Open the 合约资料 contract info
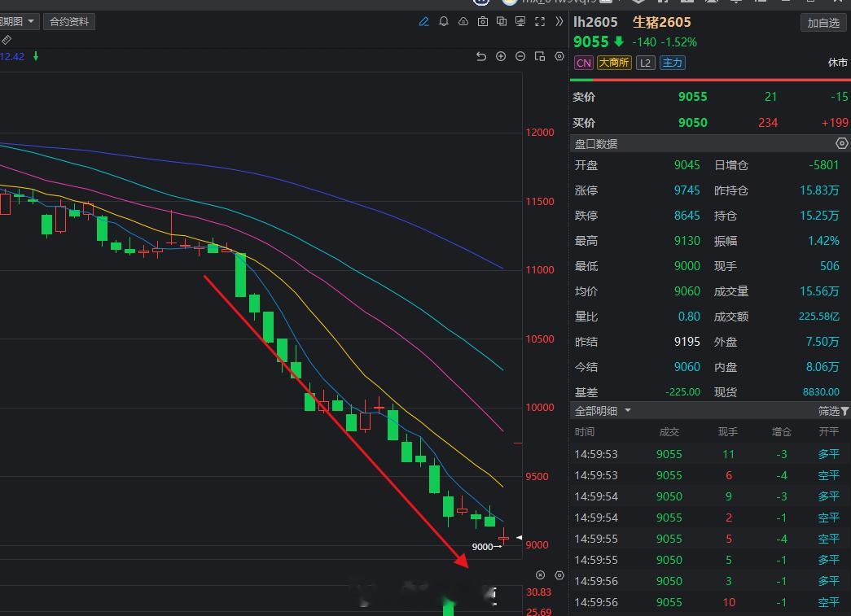 click(x=69, y=22)
